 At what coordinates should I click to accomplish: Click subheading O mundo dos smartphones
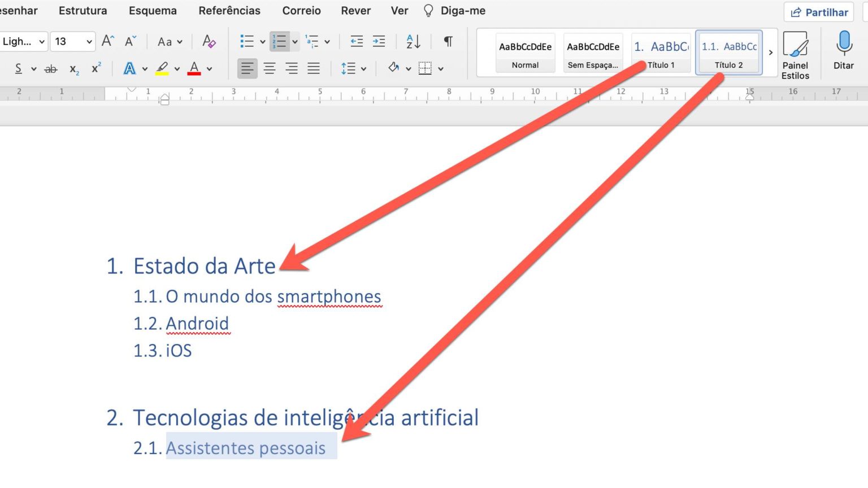(x=274, y=297)
